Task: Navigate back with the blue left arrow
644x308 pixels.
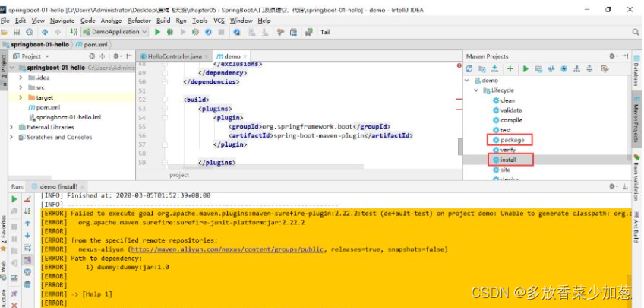Action: (x=45, y=32)
